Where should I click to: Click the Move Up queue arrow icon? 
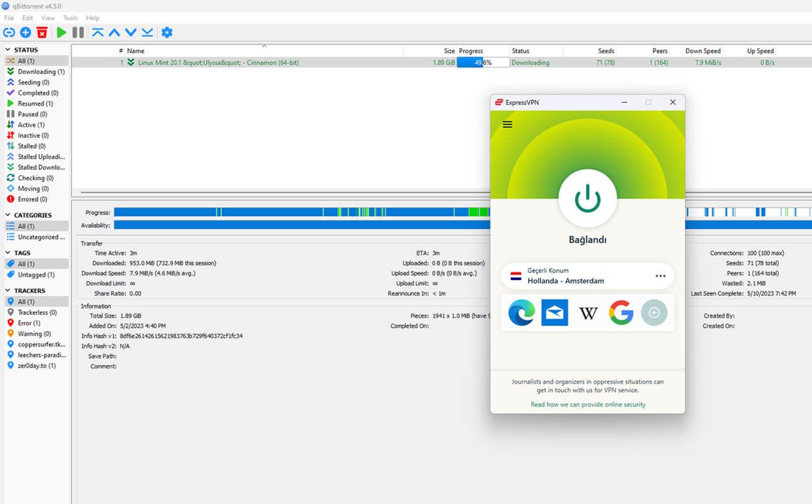point(114,33)
